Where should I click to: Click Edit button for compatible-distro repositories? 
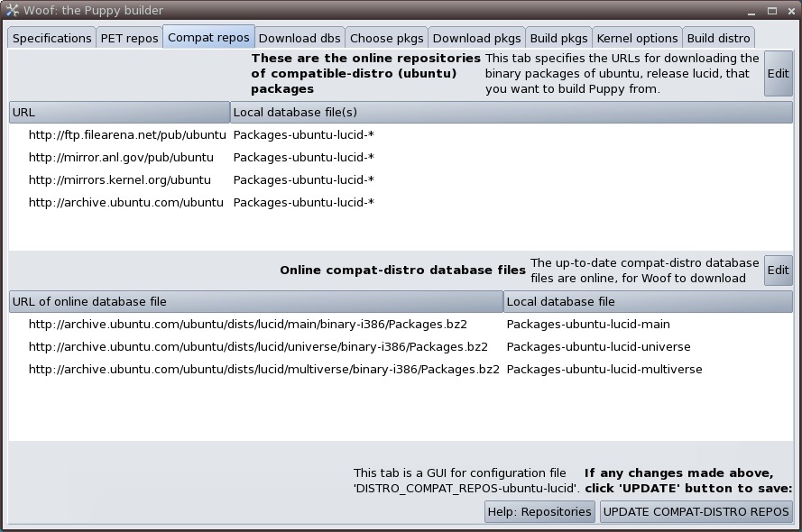pos(778,74)
